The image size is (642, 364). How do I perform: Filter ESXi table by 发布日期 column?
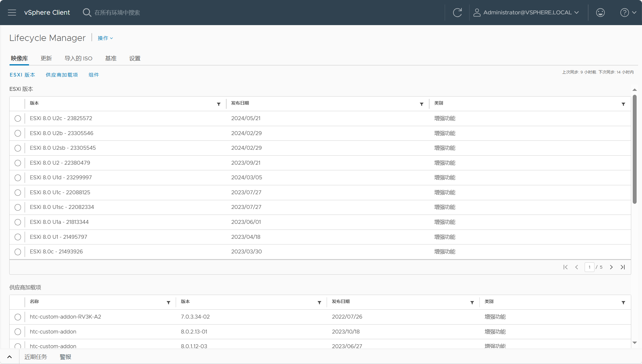[421, 104]
